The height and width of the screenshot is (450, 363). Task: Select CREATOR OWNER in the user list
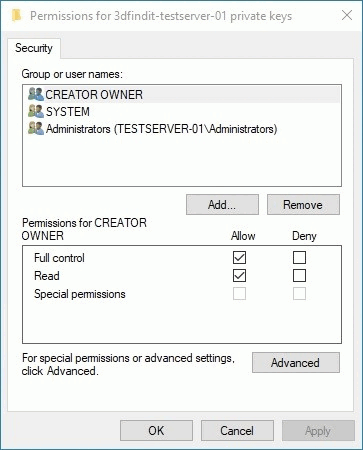coord(182,94)
